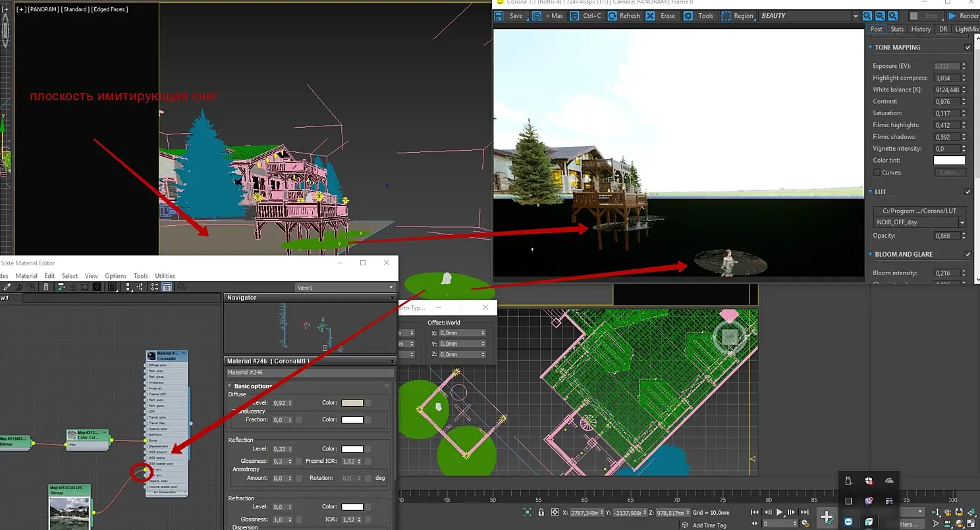Click the LUT file path button

point(919,211)
